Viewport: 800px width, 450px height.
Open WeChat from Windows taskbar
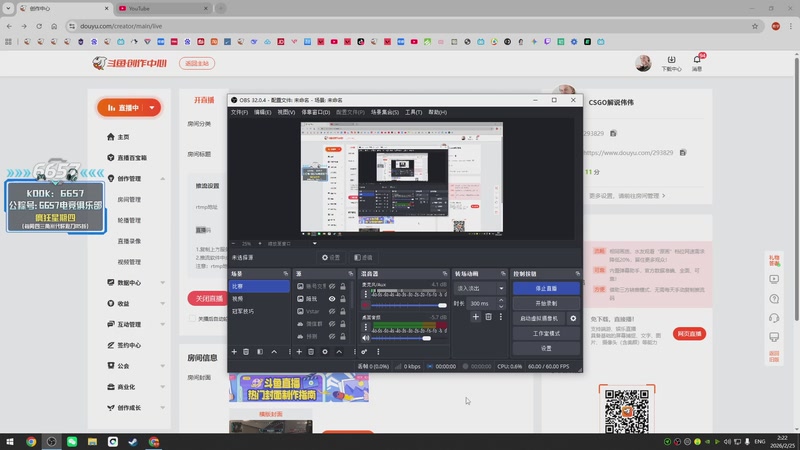72,442
